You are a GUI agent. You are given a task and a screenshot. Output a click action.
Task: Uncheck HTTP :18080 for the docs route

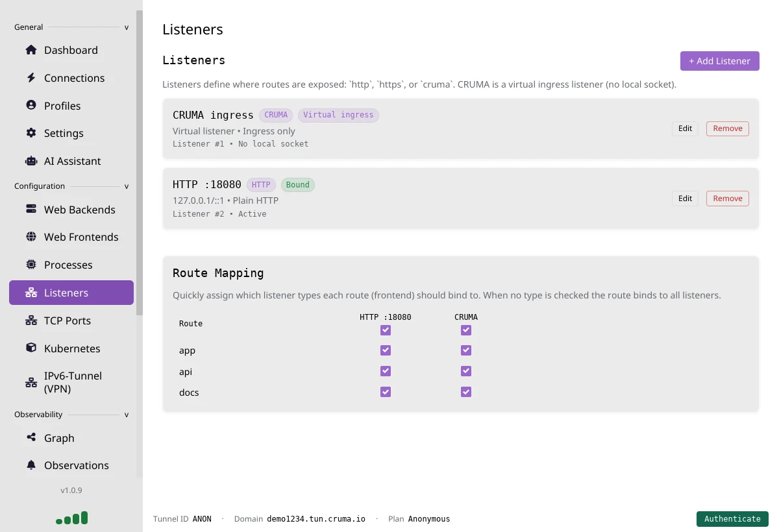[386, 392]
